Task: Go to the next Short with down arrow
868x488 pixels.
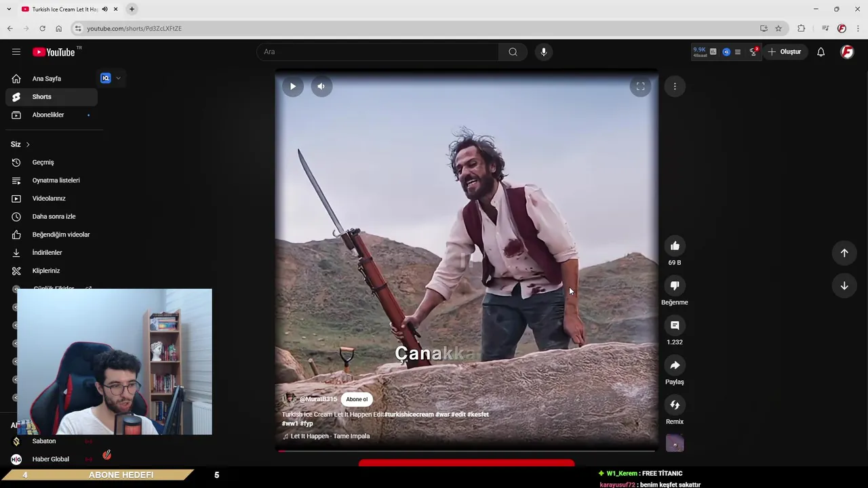Action: click(844, 286)
